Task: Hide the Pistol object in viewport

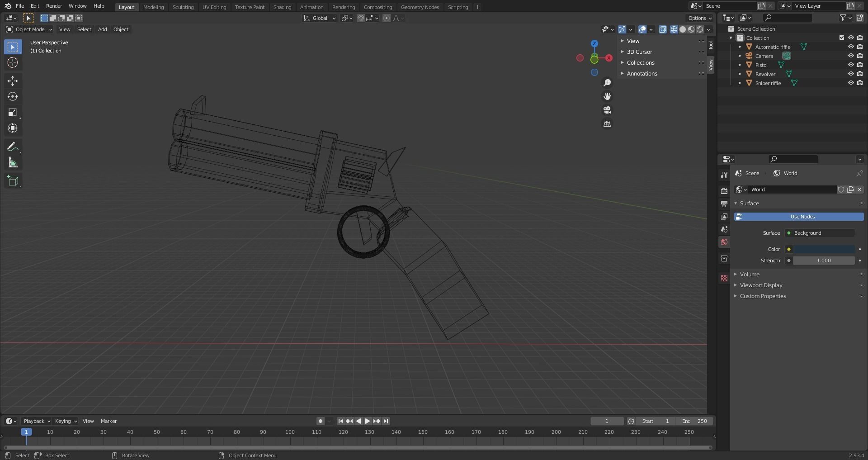Action: (850, 65)
